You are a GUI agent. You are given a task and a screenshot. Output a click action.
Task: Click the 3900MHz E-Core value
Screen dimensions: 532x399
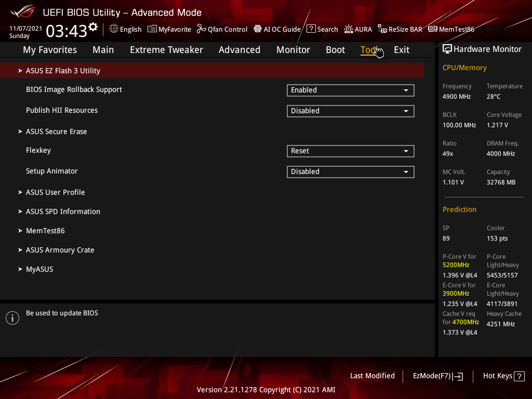click(456, 294)
